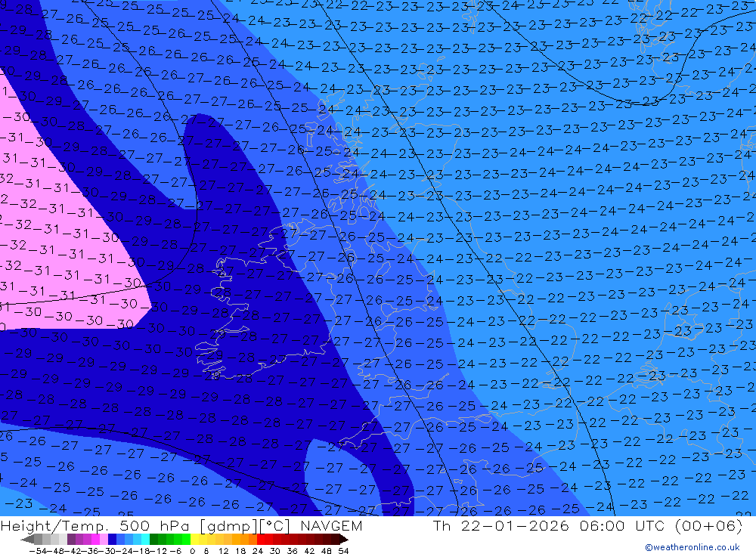Pick the yellow swatch above 0
Screen dimensions: 756x554
[x=195, y=539]
